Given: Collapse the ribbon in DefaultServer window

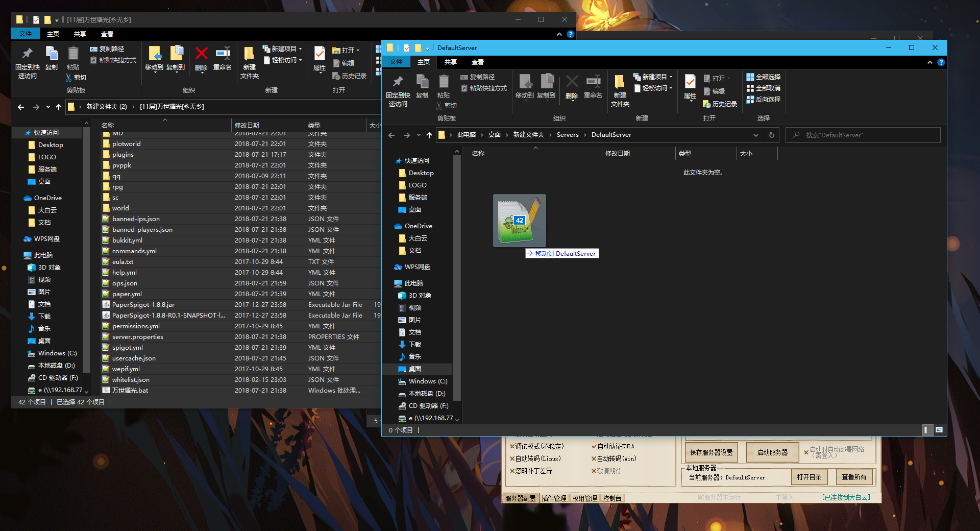Looking at the screenshot, I should pyautogui.click(x=929, y=62).
